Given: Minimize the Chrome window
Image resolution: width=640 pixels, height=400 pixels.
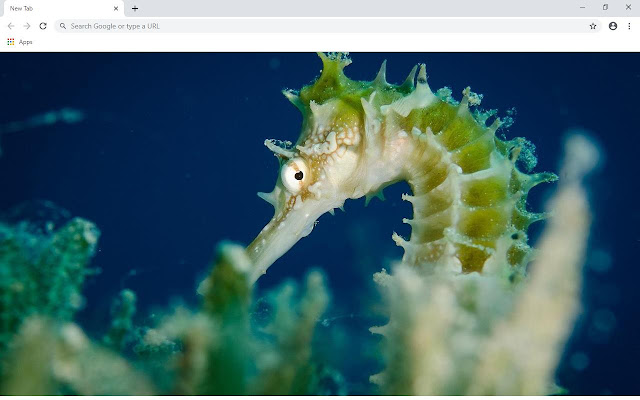Looking at the screenshot, I should click(582, 7).
